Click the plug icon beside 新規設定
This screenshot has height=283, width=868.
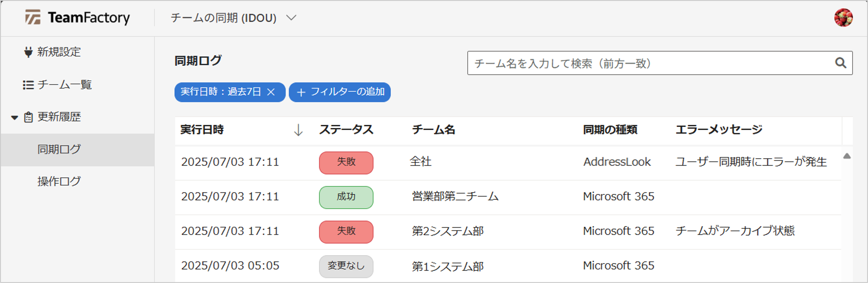pyautogui.click(x=28, y=52)
